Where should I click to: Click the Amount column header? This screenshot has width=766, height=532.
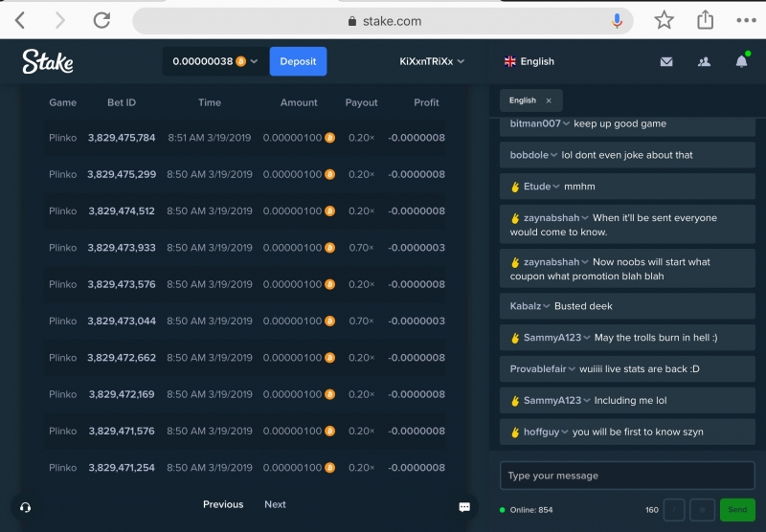tap(299, 102)
